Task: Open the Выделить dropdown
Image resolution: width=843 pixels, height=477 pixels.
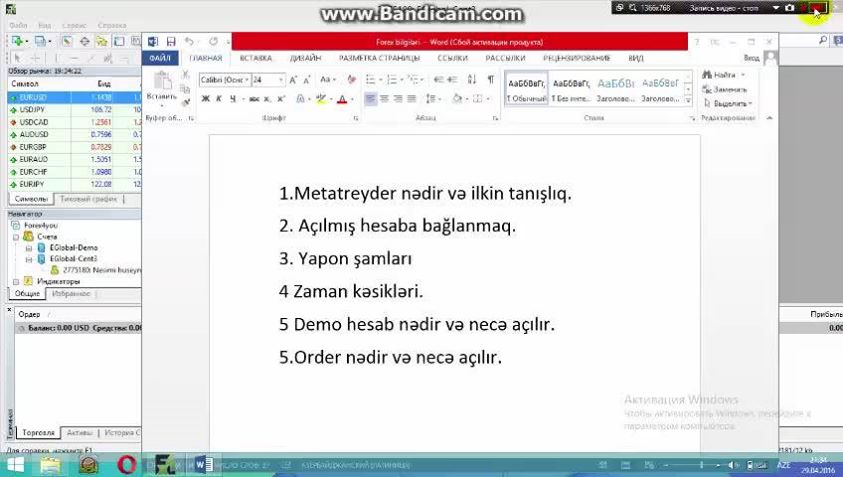Action: tap(728, 103)
